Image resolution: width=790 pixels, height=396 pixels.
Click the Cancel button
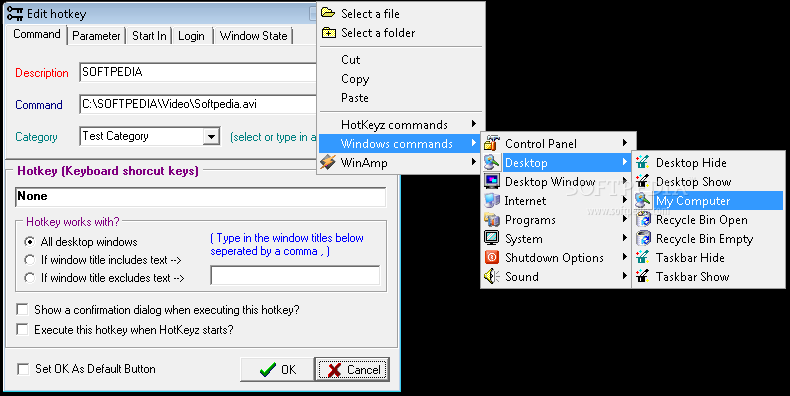[352, 370]
